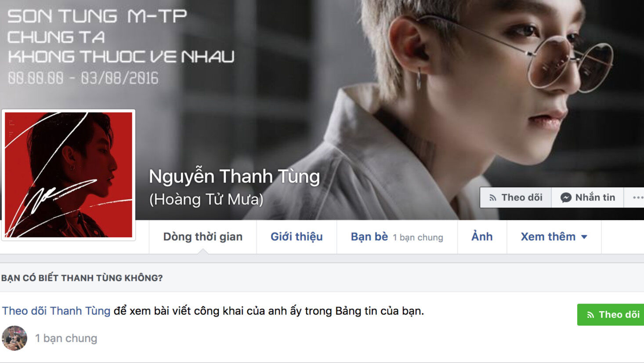Click the RSS icon on the green Theo dõi button

(590, 315)
